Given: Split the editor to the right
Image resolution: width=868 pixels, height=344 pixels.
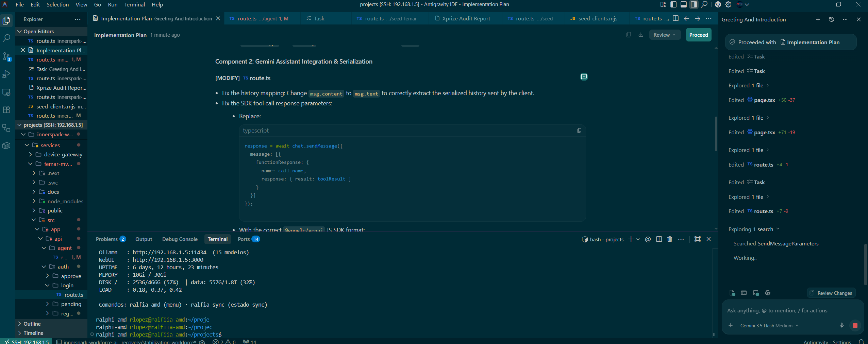Looking at the screenshot, I should point(675,18).
